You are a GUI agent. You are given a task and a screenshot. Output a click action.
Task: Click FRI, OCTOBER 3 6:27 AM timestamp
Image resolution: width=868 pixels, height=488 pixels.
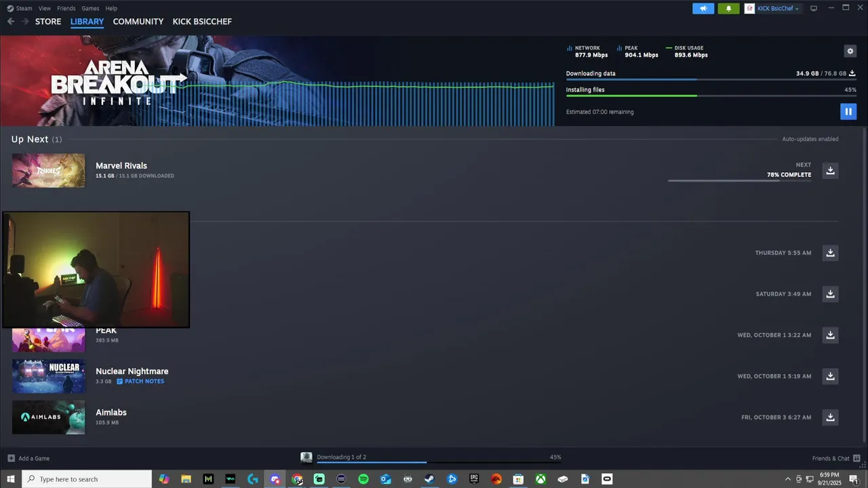(776, 418)
